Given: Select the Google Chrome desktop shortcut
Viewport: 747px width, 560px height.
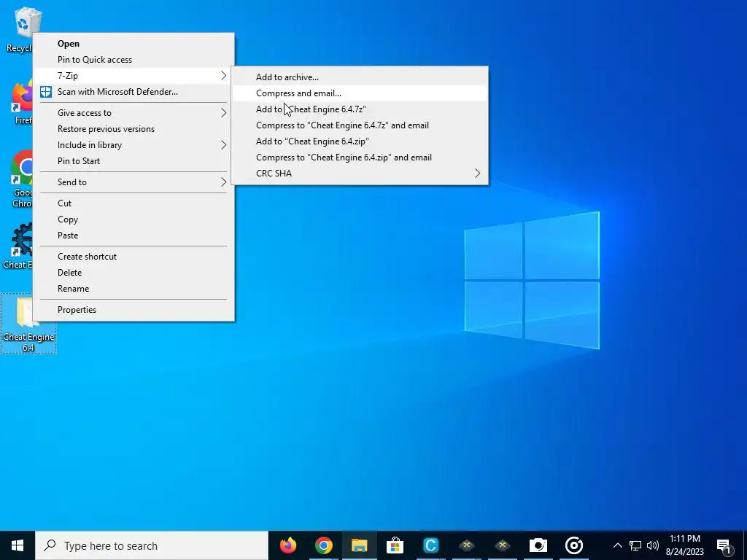Looking at the screenshot, I should [21, 179].
